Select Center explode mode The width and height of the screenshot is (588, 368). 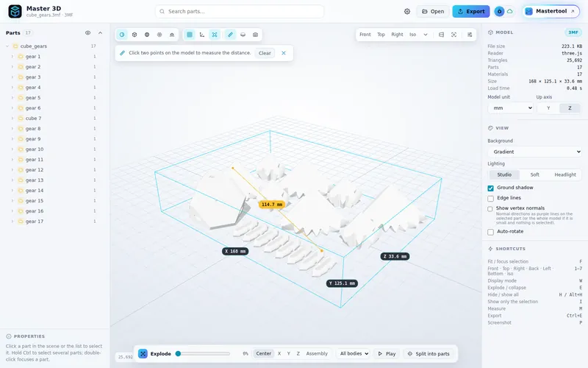coord(264,354)
